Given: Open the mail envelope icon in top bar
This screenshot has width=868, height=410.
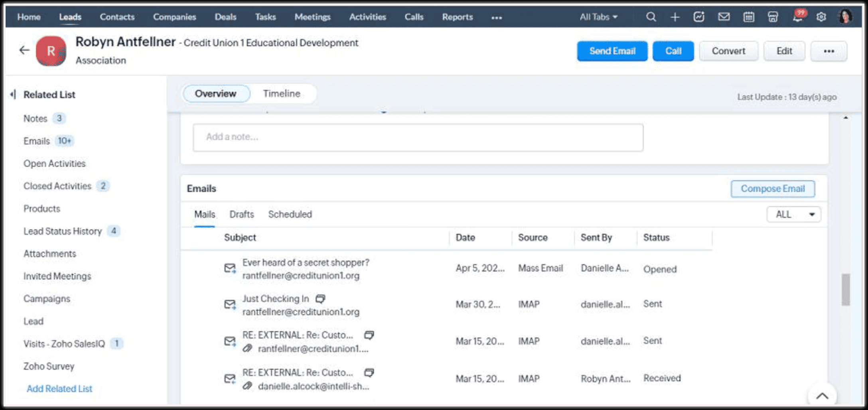Looking at the screenshot, I should click(724, 17).
